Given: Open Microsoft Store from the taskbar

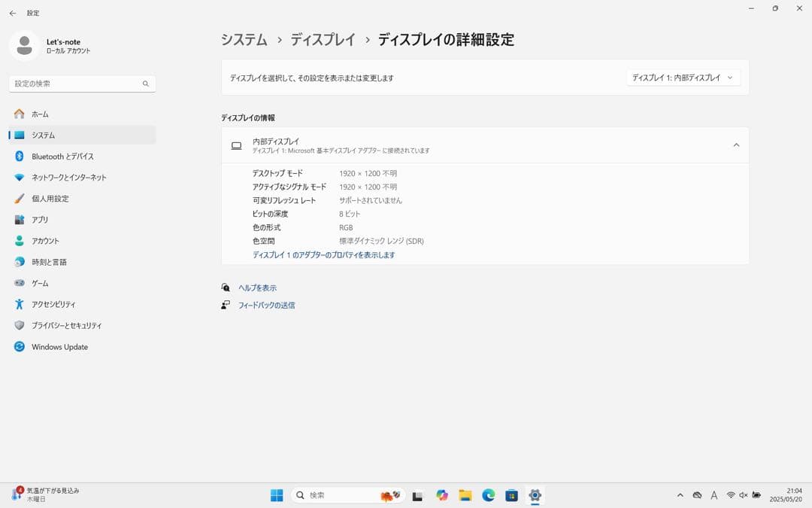Looking at the screenshot, I should click(x=512, y=495).
